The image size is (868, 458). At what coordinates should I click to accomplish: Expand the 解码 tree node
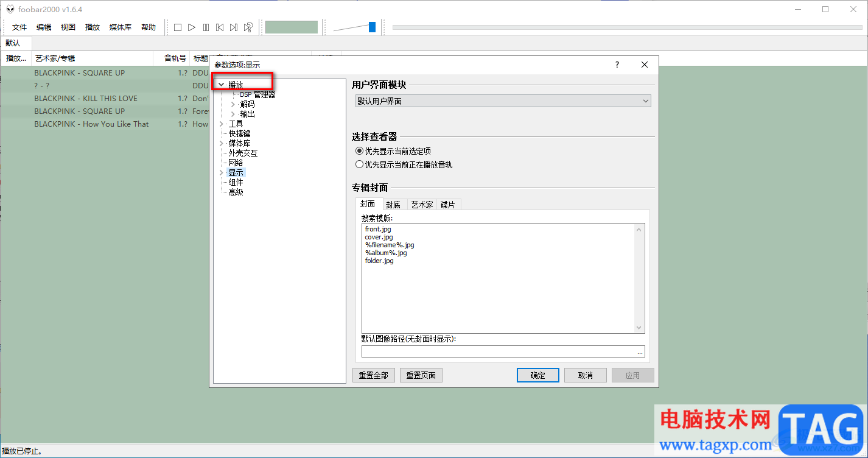pyautogui.click(x=233, y=104)
